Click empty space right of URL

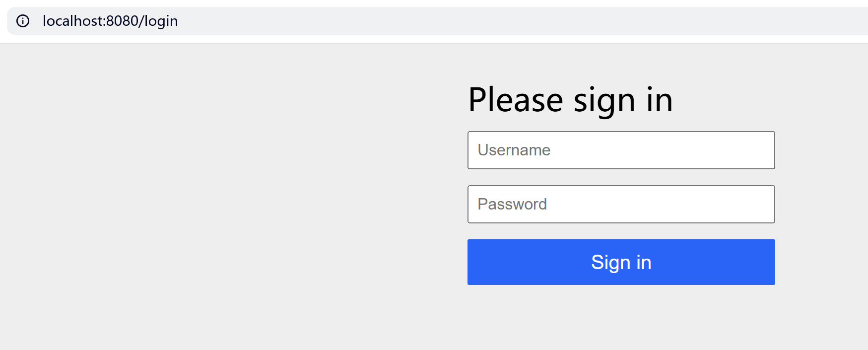pyautogui.click(x=496, y=21)
